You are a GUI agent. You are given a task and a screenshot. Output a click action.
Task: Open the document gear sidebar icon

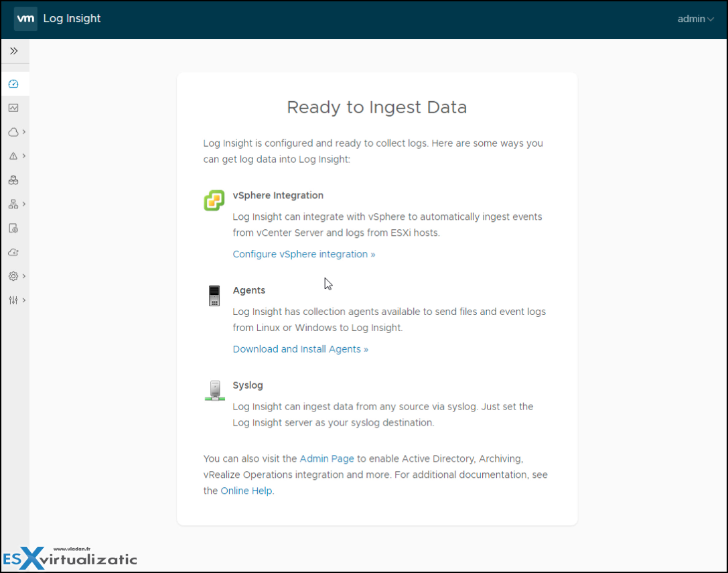(x=13, y=228)
